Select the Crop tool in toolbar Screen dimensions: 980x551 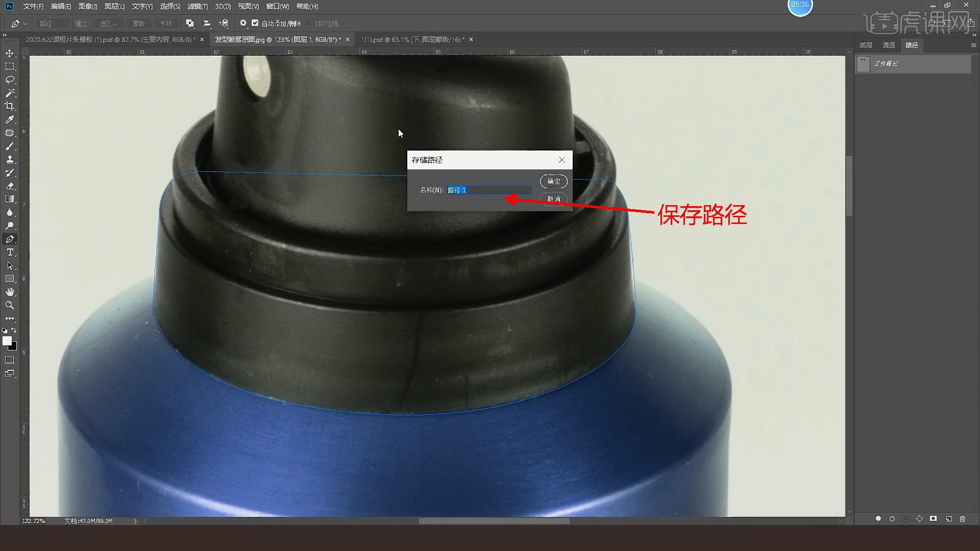point(10,106)
